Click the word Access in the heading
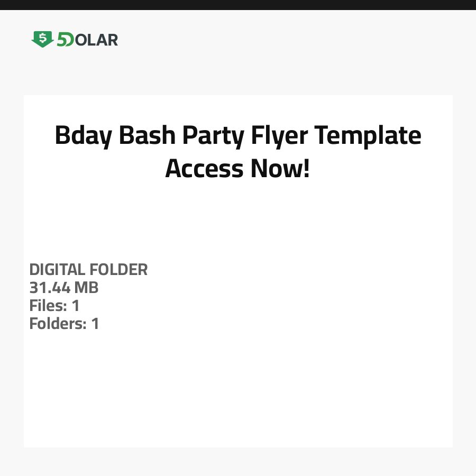 (204, 169)
